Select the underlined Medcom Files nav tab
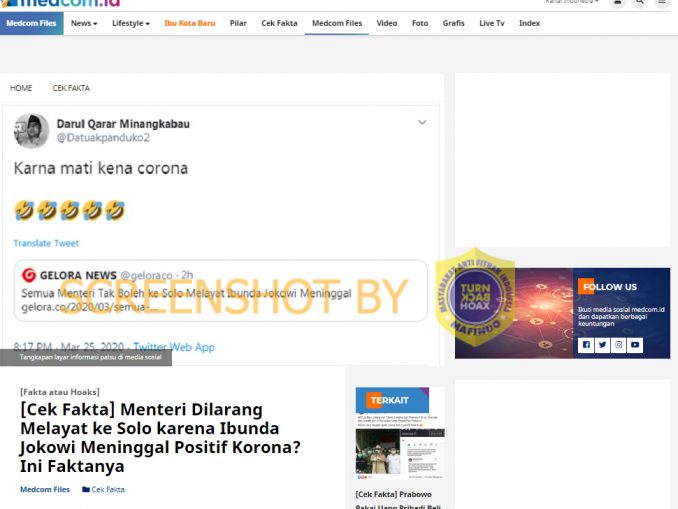The image size is (678, 509). pyautogui.click(x=337, y=23)
